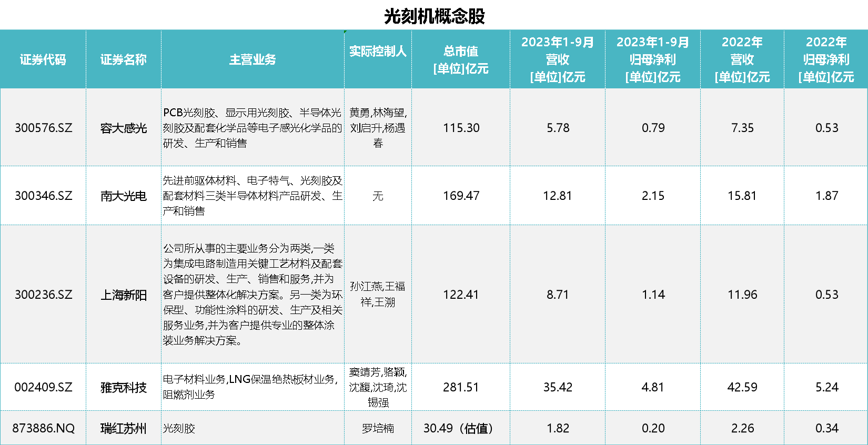This screenshot has height=445, width=868.
Task: Click 2022 revenue value 2.26
Action: pyautogui.click(x=742, y=428)
